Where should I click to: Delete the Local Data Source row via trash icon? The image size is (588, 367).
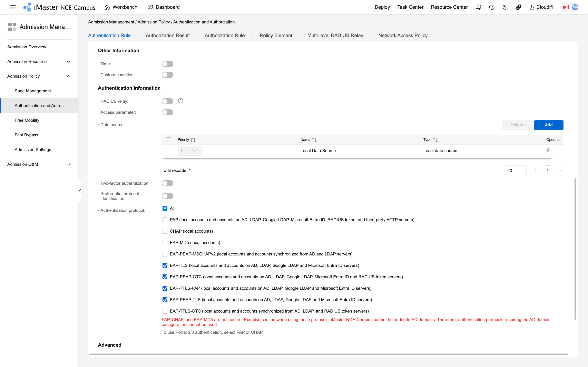pyautogui.click(x=549, y=150)
